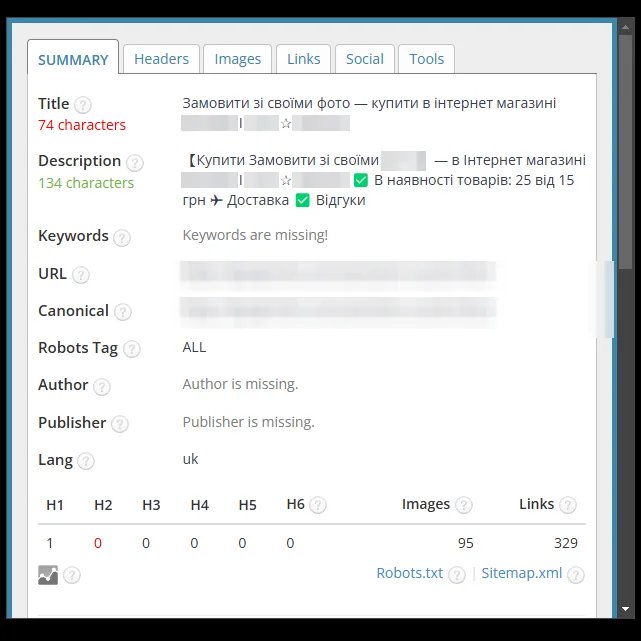Click the blurred URL value
The height and width of the screenshot is (641, 641).
coord(338,273)
